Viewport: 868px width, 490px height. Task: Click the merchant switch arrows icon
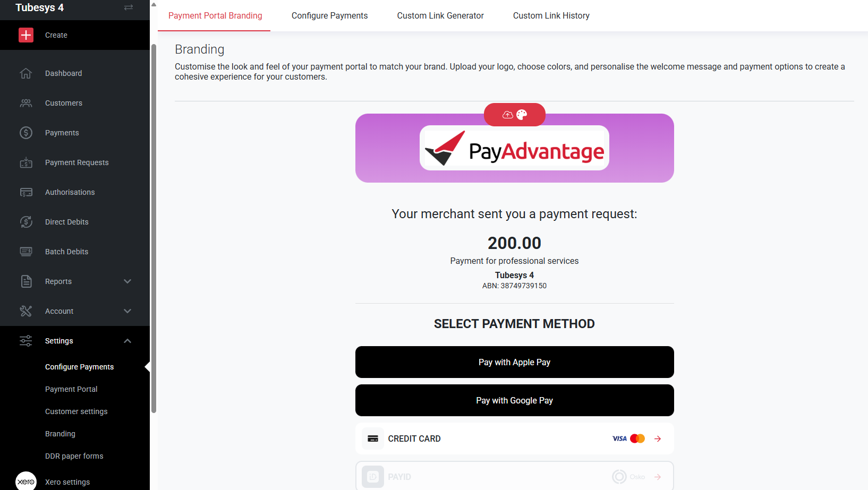129,7
